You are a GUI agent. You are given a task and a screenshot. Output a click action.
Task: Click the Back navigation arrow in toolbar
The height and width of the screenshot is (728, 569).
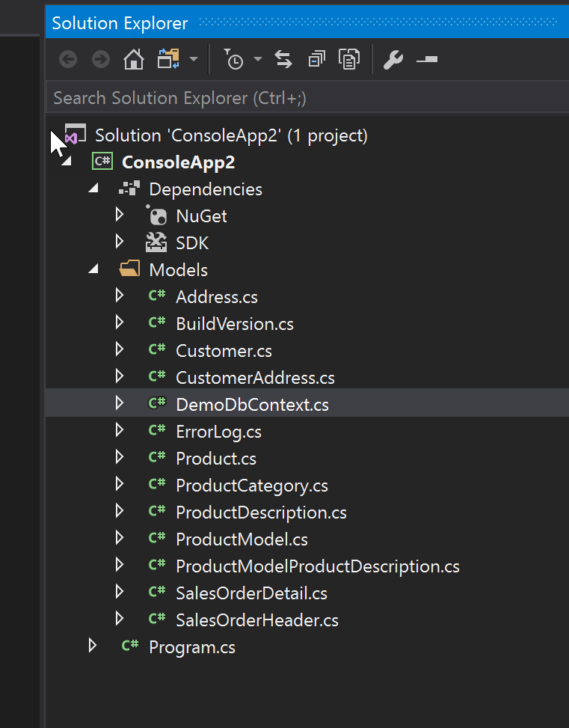tap(68, 59)
